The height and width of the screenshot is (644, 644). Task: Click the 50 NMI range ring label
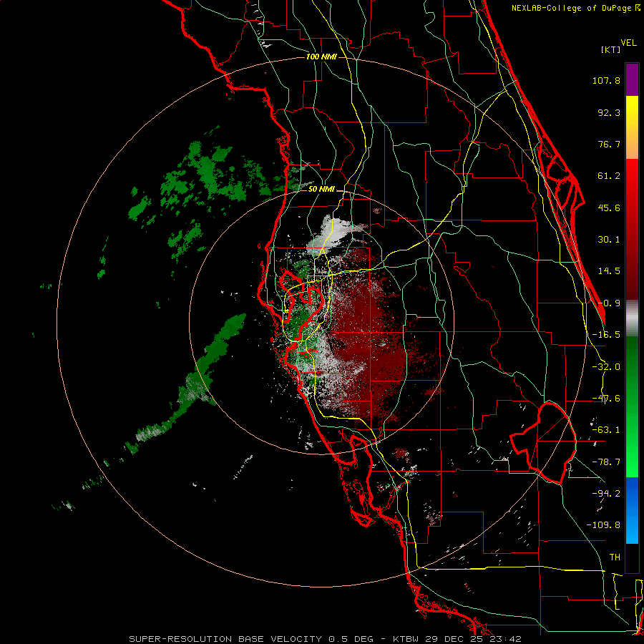(x=321, y=189)
